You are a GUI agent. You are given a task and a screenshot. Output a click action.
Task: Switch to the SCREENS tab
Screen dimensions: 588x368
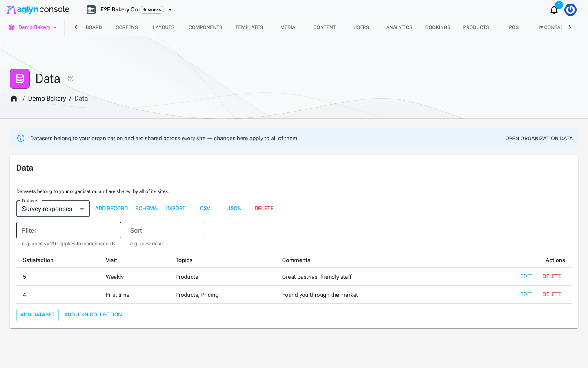127,27
